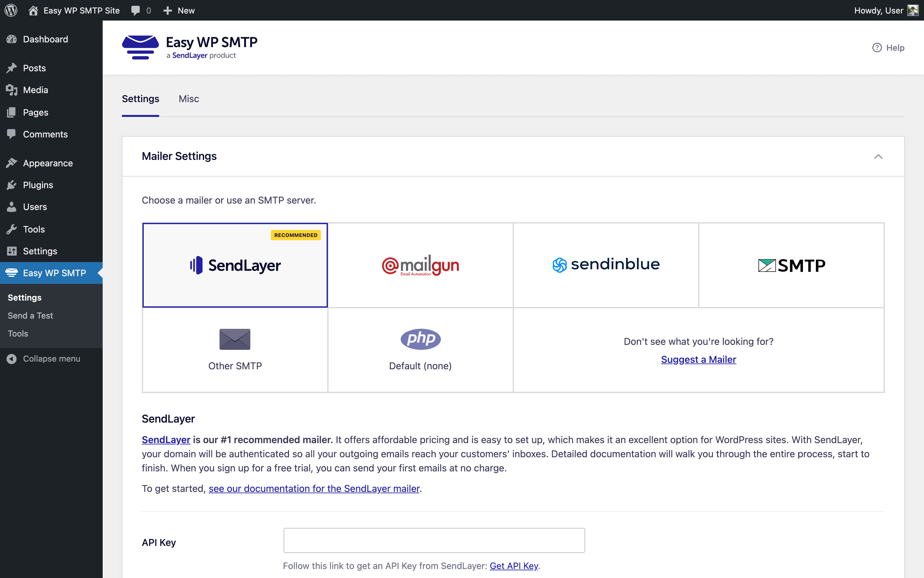Click inside the API Key field
This screenshot has width=924, height=578.
pyautogui.click(x=434, y=540)
